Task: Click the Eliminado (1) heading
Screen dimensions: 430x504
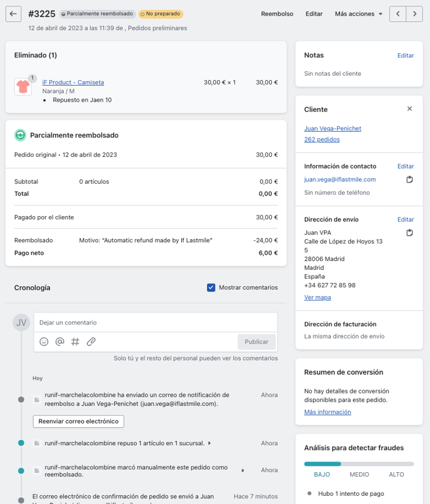Action: coord(36,55)
